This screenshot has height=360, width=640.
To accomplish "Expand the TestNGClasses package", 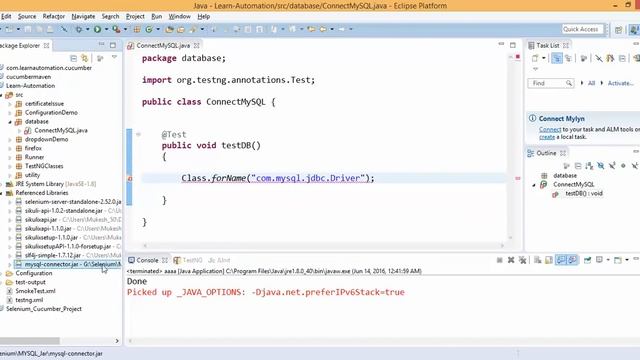I will (10, 167).
